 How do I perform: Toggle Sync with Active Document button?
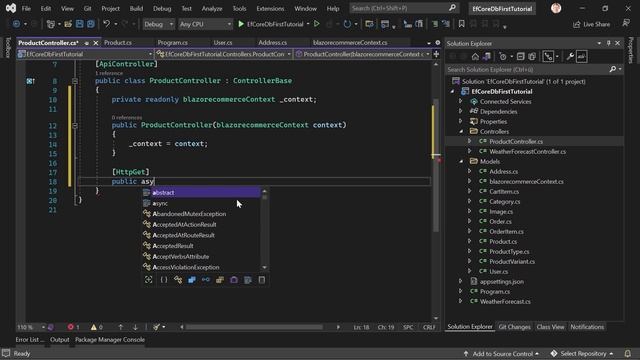(x=548, y=57)
